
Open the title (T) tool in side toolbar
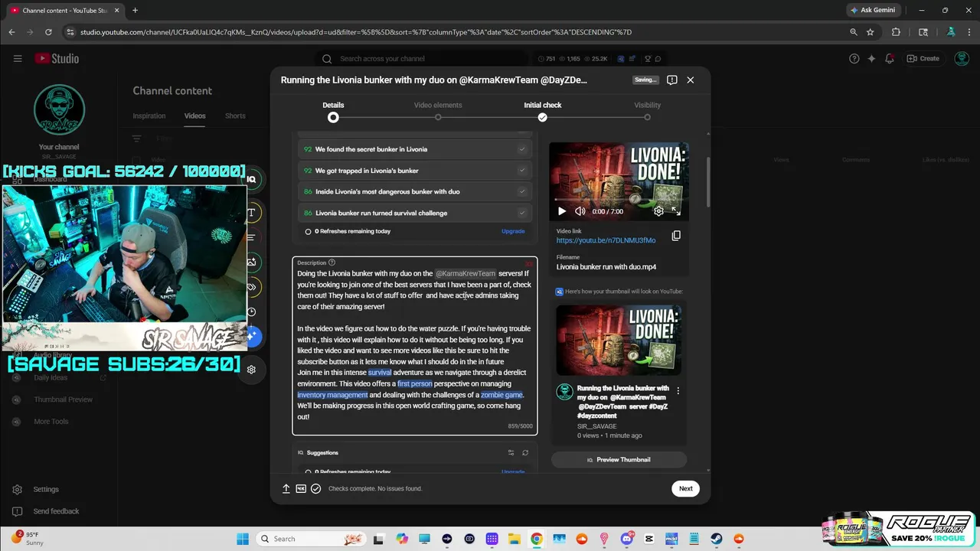(251, 213)
